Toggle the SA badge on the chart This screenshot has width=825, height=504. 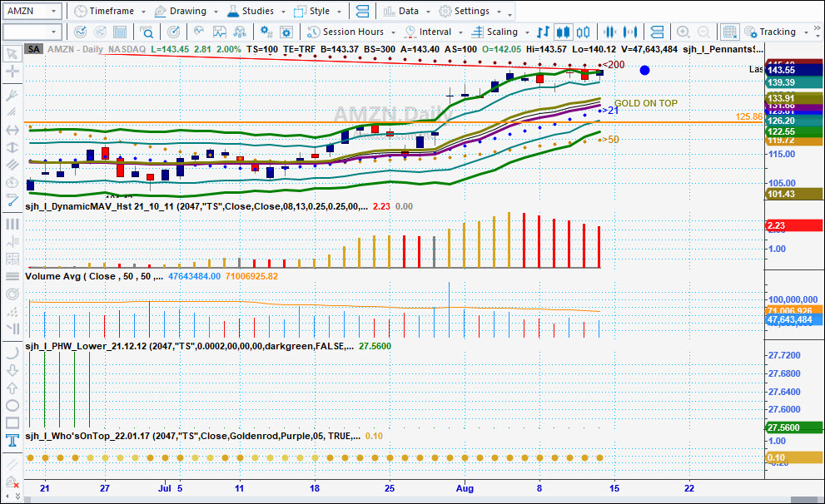point(33,49)
